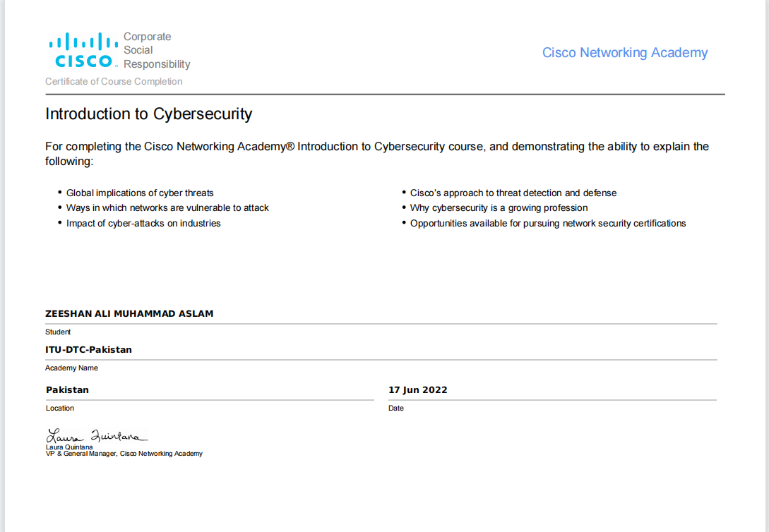
Task: Click Cisco's approach to threat detection bullet
Action: click(x=513, y=193)
